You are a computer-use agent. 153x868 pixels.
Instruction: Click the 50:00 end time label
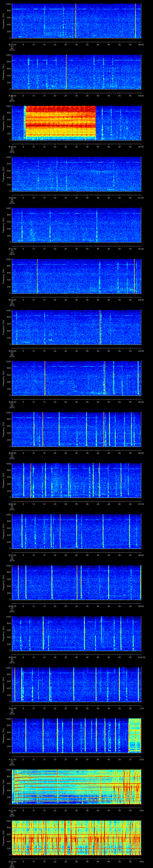pos(141,147)
